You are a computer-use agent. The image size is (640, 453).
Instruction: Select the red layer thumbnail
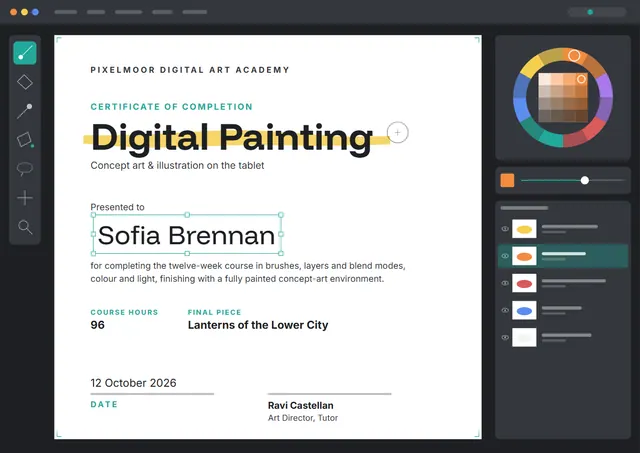[x=524, y=283]
